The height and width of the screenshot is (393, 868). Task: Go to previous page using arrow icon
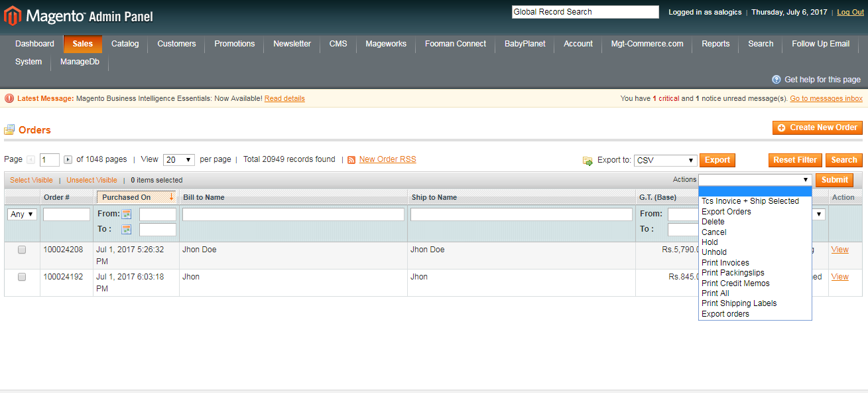pyautogui.click(x=30, y=160)
